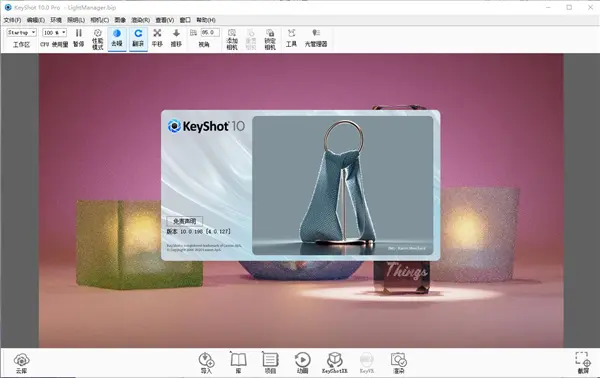This screenshot has width=600, height=378.
Task: Click the KeyShot 10 splash logo
Action: (x=206, y=126)
